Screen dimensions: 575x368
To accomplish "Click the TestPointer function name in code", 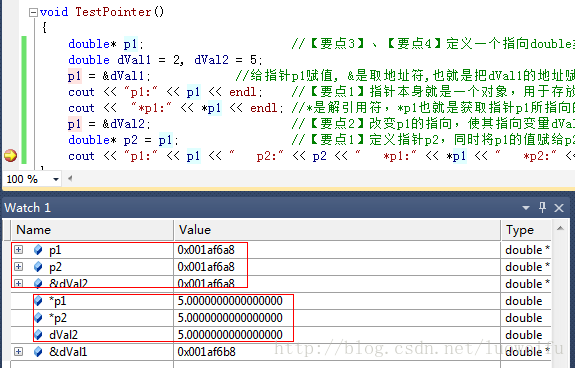I will [113, 12].
